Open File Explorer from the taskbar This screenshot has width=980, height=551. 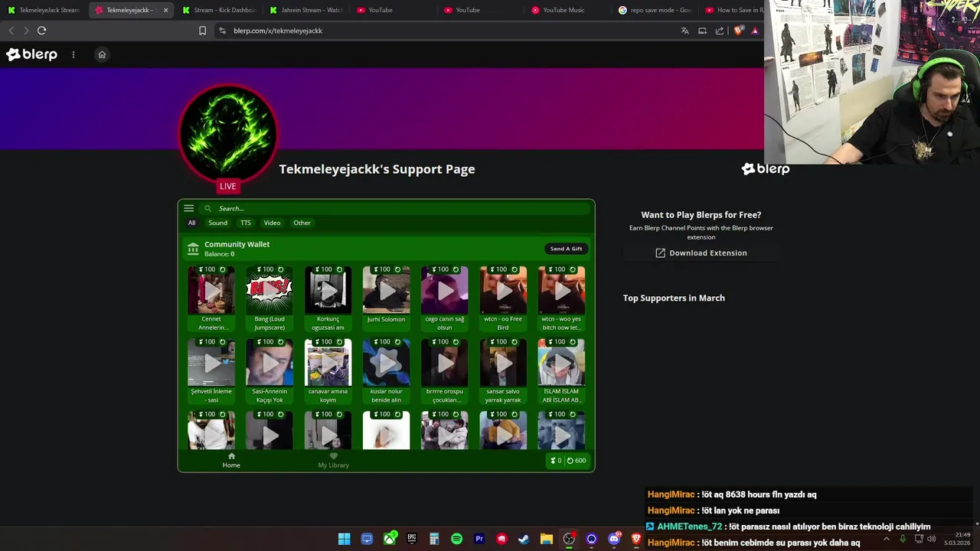[547, 539]
